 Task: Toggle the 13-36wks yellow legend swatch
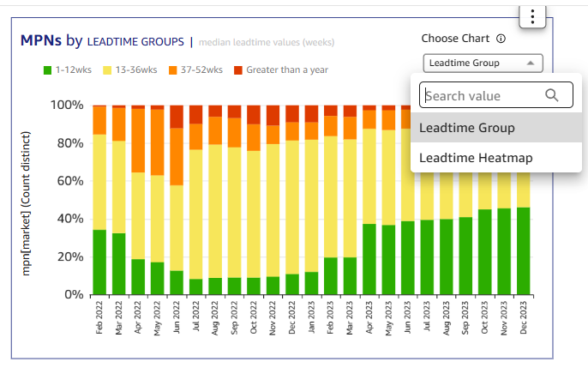(107, 70)
